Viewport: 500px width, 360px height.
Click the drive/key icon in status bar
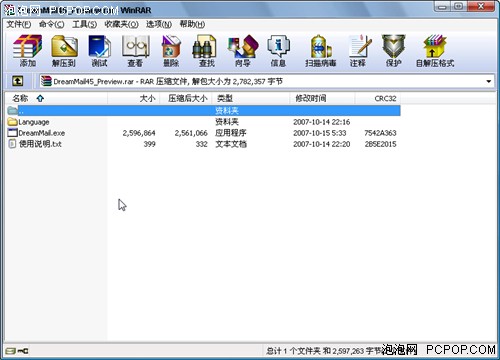tap(17, 351)
